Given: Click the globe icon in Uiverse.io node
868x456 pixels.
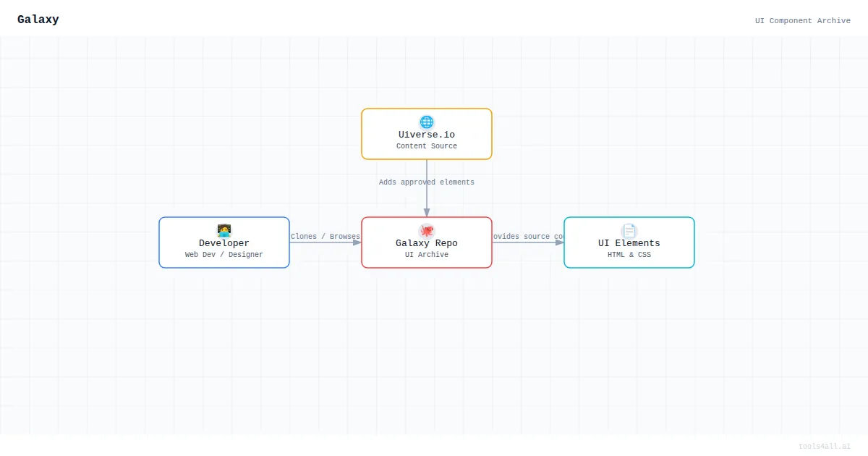Looking at the screenshot, I should [x=427, y=122].
